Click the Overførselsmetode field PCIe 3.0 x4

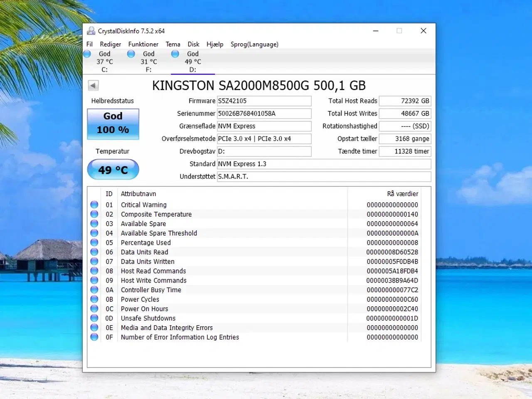click(264, 139)
